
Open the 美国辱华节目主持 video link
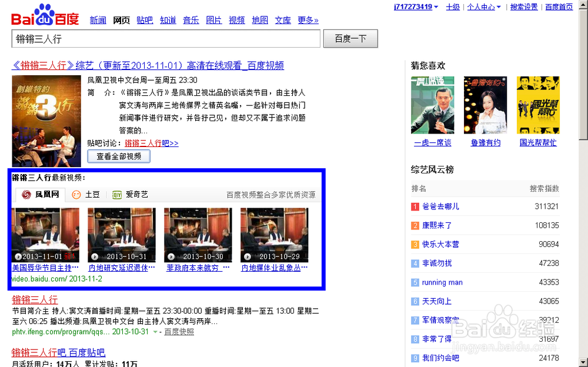pos(45,268)
